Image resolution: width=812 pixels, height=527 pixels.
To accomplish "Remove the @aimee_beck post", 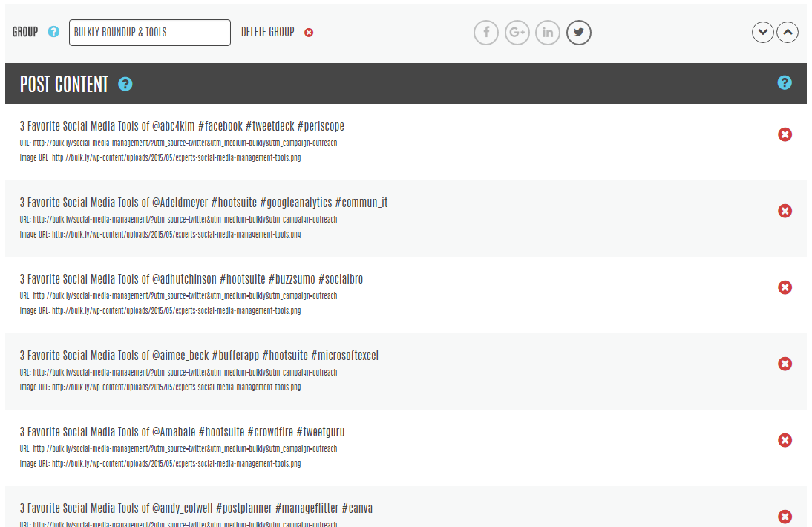I will click(785, 364).
